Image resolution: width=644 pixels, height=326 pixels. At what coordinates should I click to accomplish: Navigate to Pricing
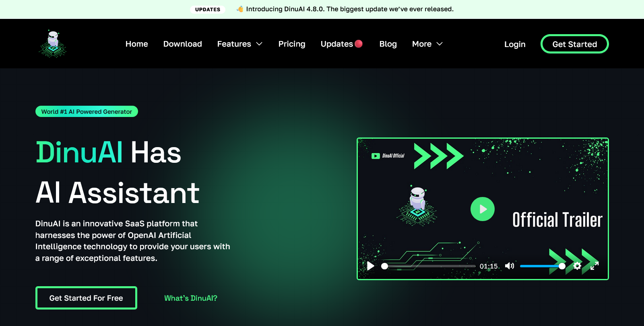292,44
